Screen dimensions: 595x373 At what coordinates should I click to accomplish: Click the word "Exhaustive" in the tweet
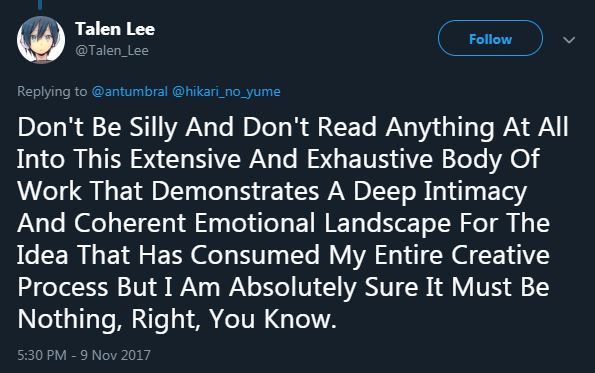point(369,159)
